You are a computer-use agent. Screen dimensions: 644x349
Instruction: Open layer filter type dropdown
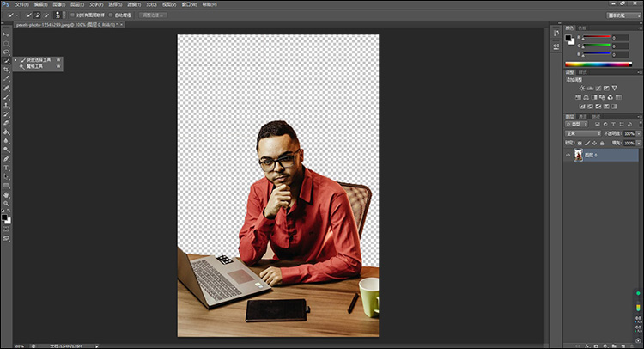(577, 124)
